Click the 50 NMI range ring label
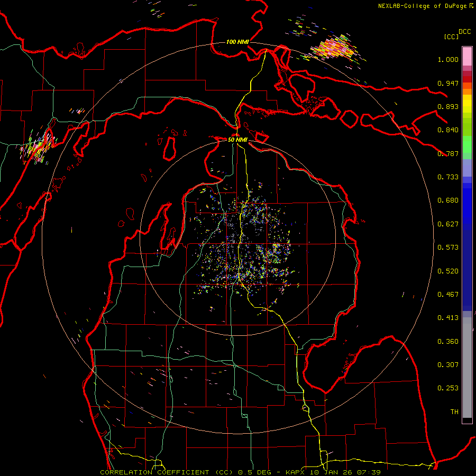This screenshot has height=476, width=476. [237, 140]
